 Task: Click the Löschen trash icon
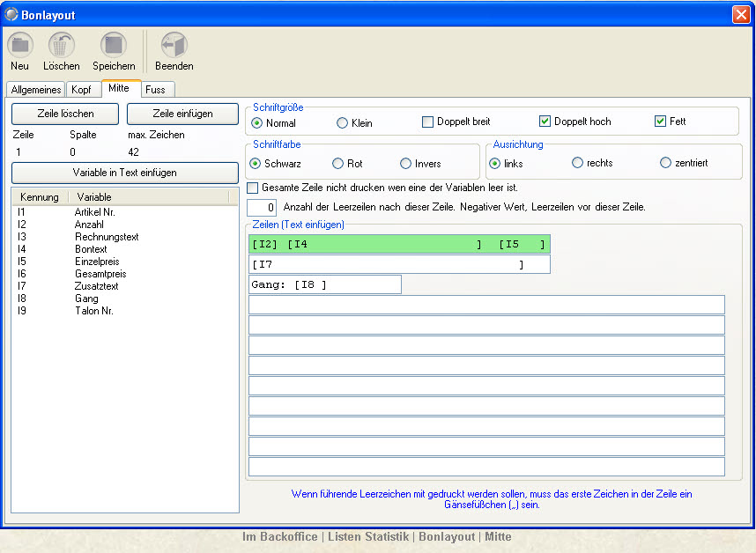click(x=62, y=46)
